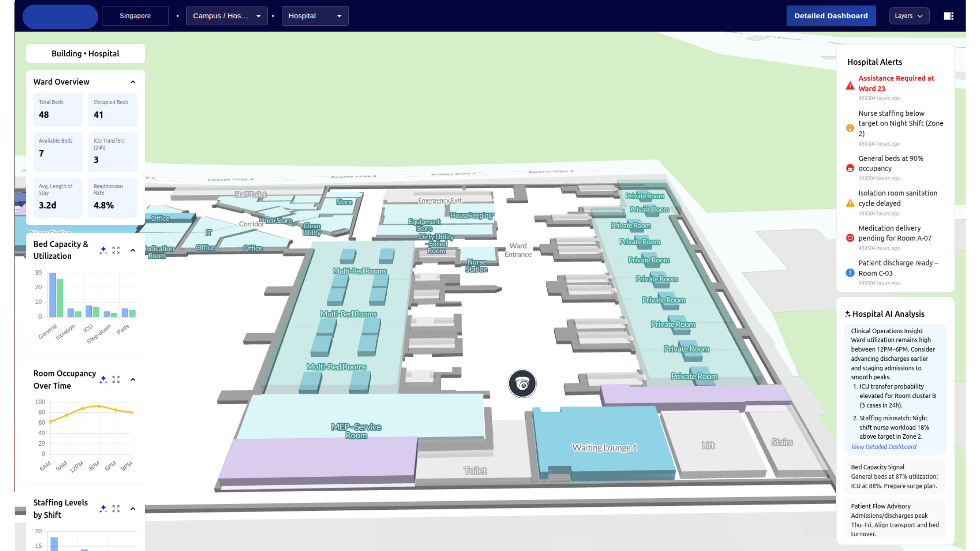Click the Hospital AI Analysis sparkle icon
This screenshot has height=551, width=980.
[847, 314]
